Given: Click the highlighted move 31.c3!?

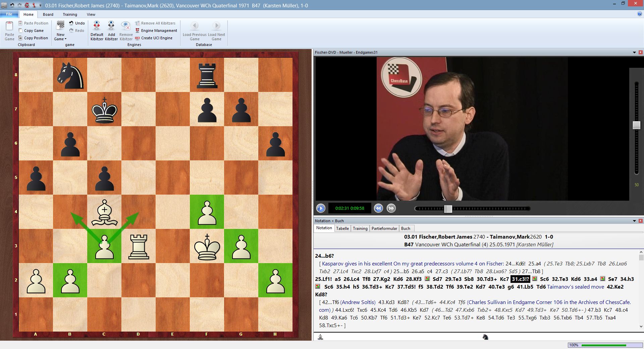Looking at the screenshot, I should [521, 279].
